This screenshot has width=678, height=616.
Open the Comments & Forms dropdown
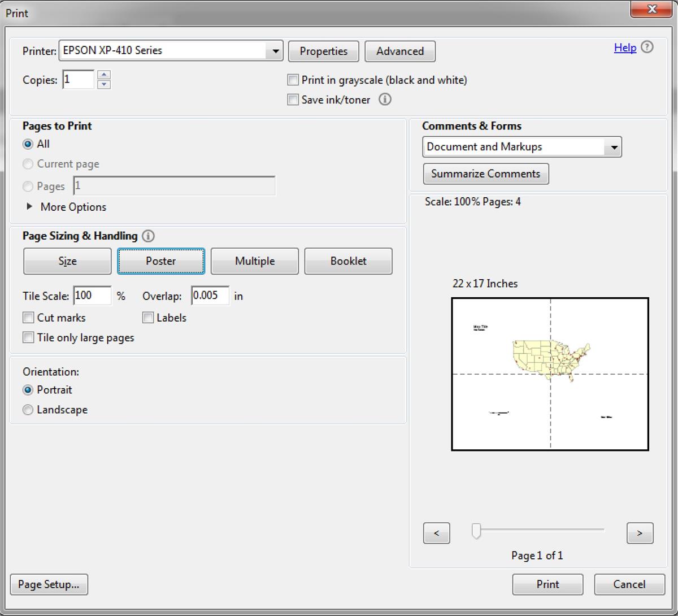click(x=613, y=148)
